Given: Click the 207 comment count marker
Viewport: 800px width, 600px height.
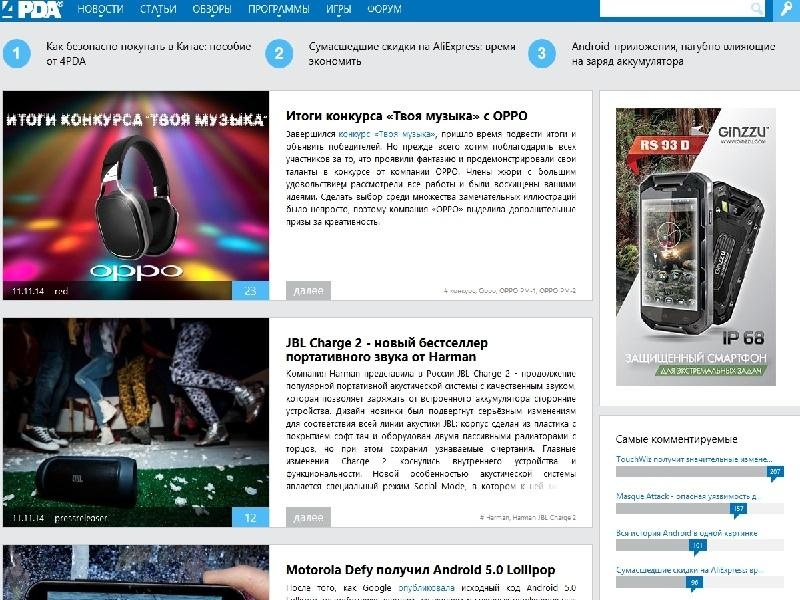Looking at the screenshot, I should click(x=775, y=472).
